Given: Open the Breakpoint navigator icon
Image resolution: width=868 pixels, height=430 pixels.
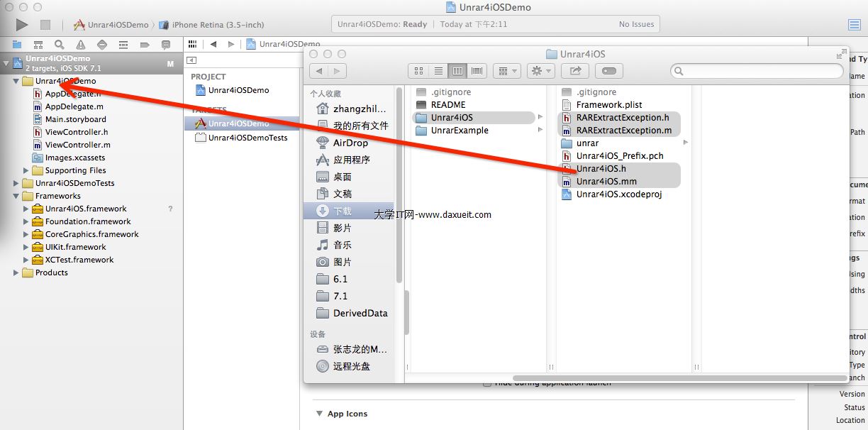Looking at the screenshot, I should point(145,44).
